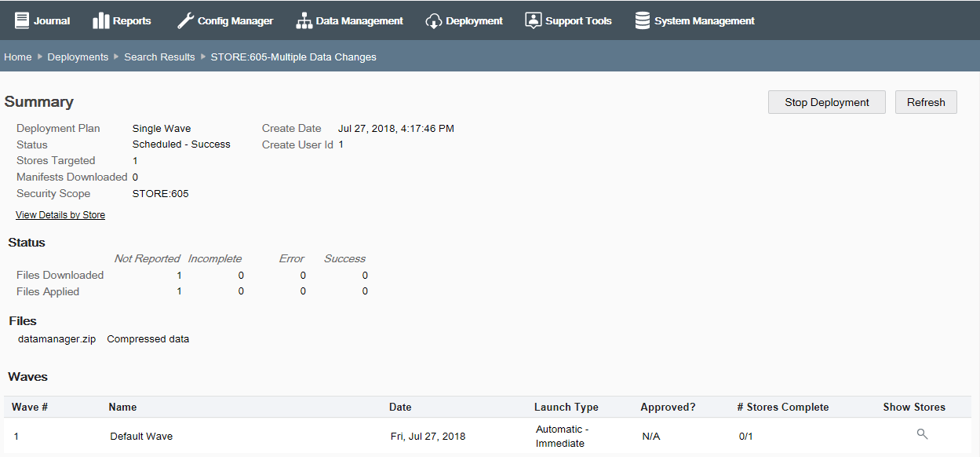Click the datamanager.zip file entry

tap(56, 338)
